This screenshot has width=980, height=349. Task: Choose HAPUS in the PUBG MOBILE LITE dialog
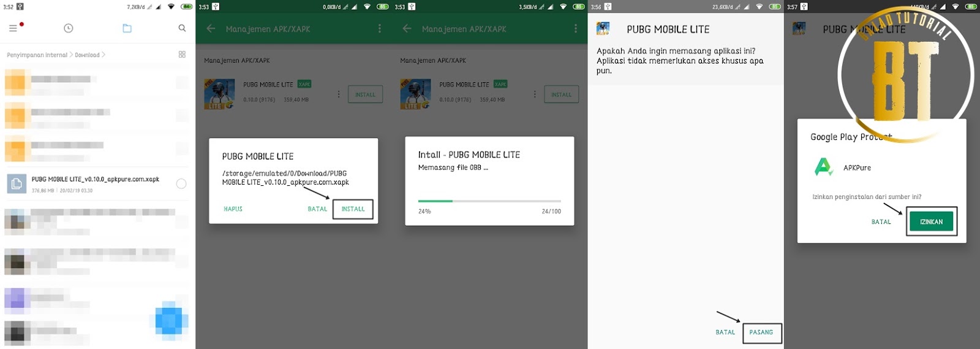coord(233,209)
